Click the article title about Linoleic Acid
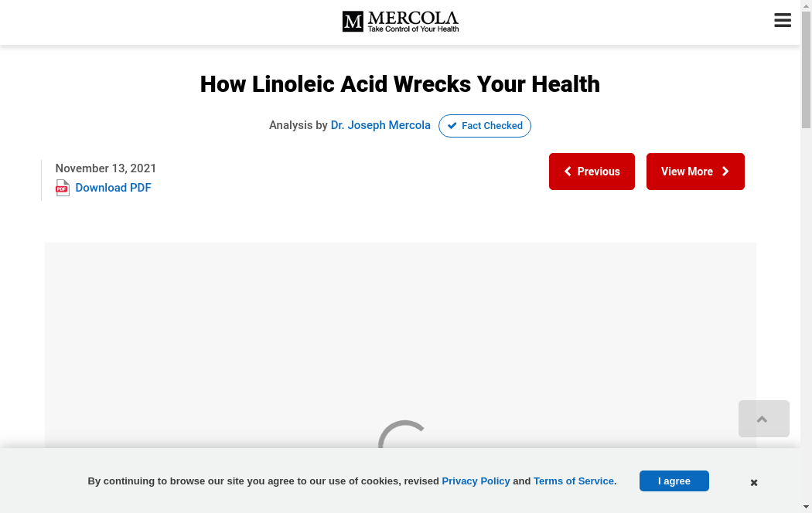 400,84
